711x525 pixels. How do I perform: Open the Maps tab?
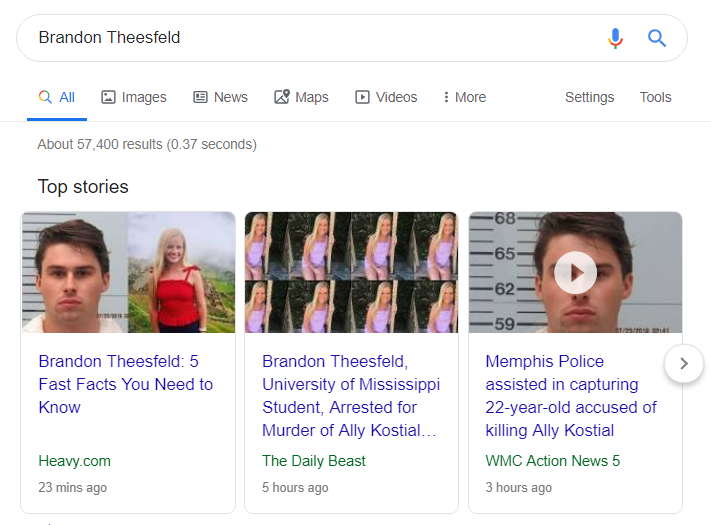click(x=301, y=97)
